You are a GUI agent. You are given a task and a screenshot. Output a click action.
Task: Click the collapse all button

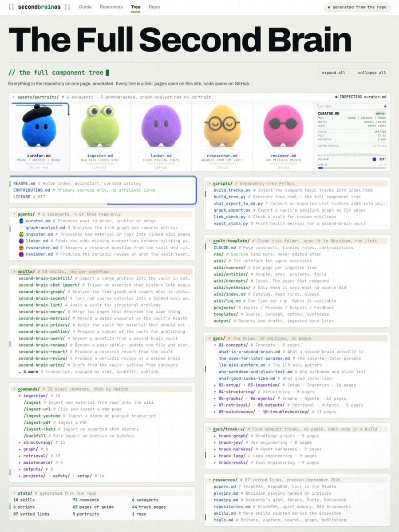372,73
